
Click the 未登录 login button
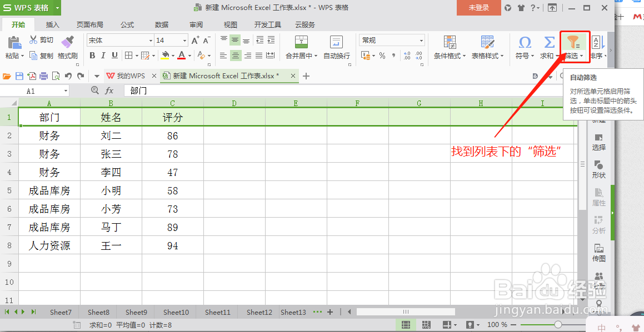click(478, 8)
